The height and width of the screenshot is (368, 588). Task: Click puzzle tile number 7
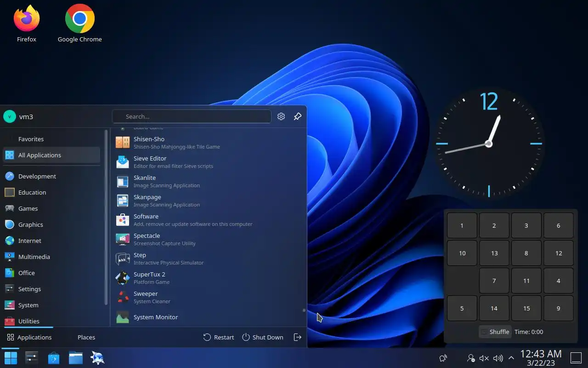[x=494, y=281]
